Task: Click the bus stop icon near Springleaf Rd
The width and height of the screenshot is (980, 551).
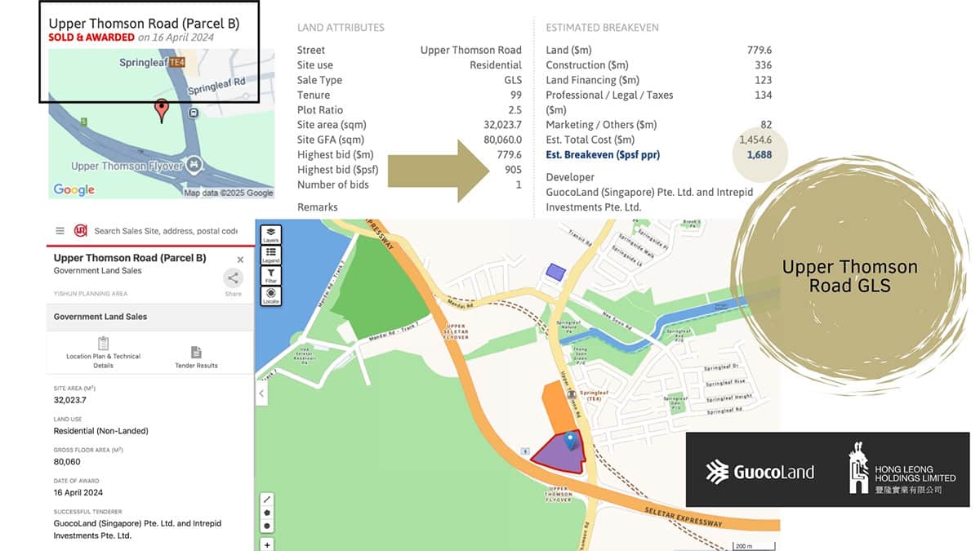Action: click(x=193, y=113)
